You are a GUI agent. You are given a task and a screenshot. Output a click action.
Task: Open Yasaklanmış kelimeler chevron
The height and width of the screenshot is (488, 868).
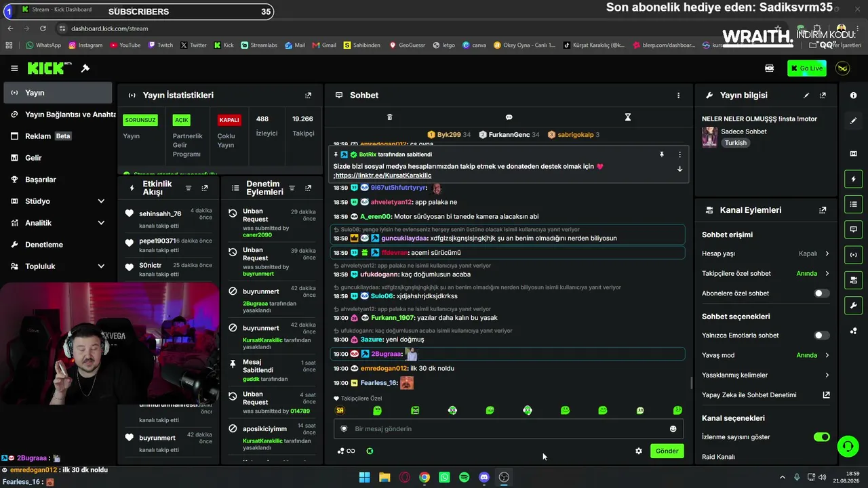(827, 375)
